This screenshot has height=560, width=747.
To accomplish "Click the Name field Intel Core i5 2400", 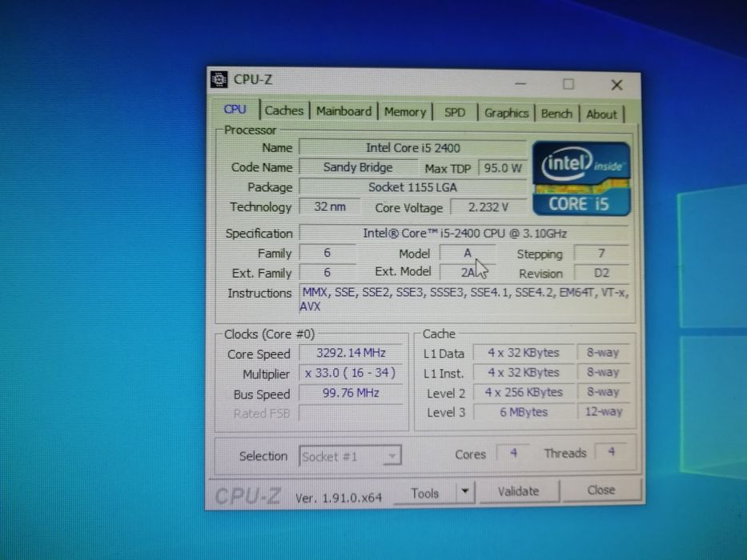I will [412, 148].
